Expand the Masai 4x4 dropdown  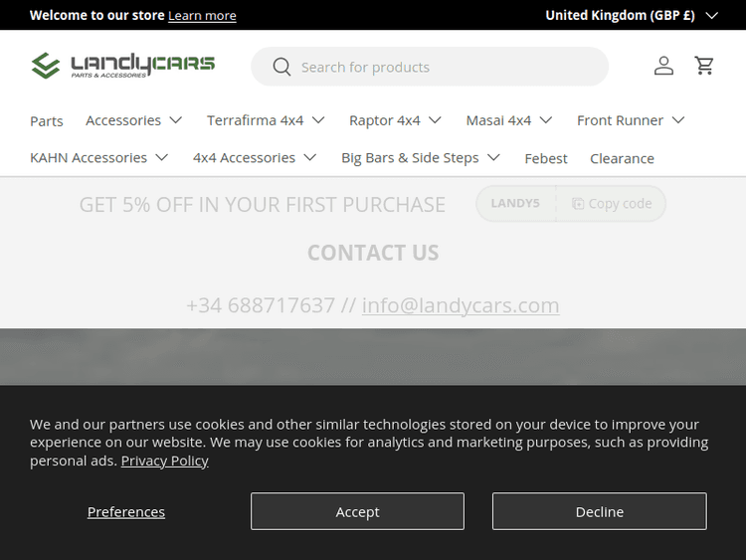(x=508, y=120)
